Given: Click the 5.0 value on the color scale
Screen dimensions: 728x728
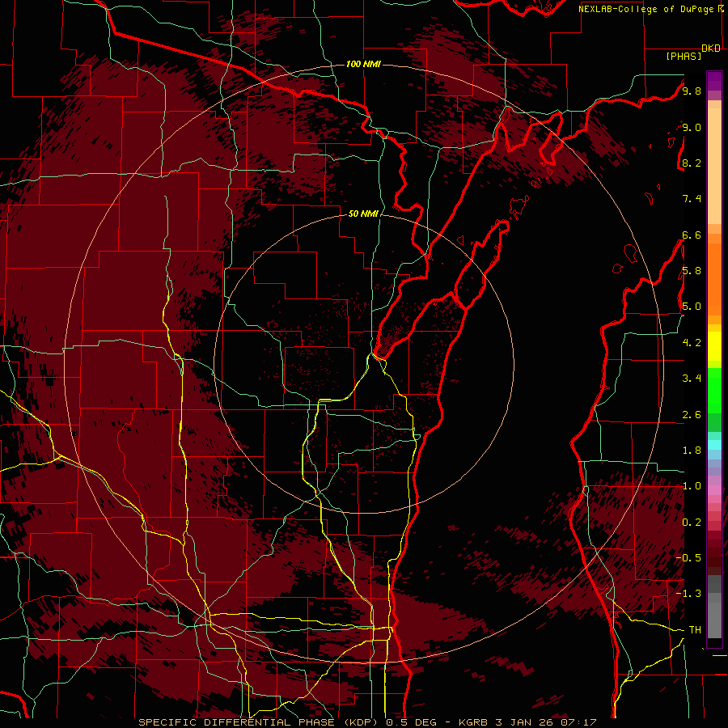Looking at the screenshot, I should point(692,307).
